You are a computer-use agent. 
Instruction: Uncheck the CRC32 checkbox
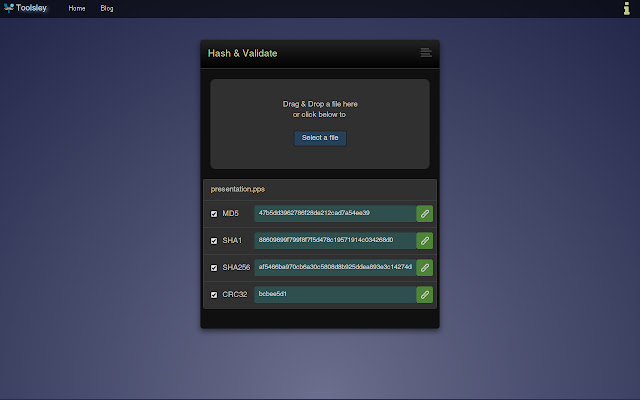(x=214, y=295)
